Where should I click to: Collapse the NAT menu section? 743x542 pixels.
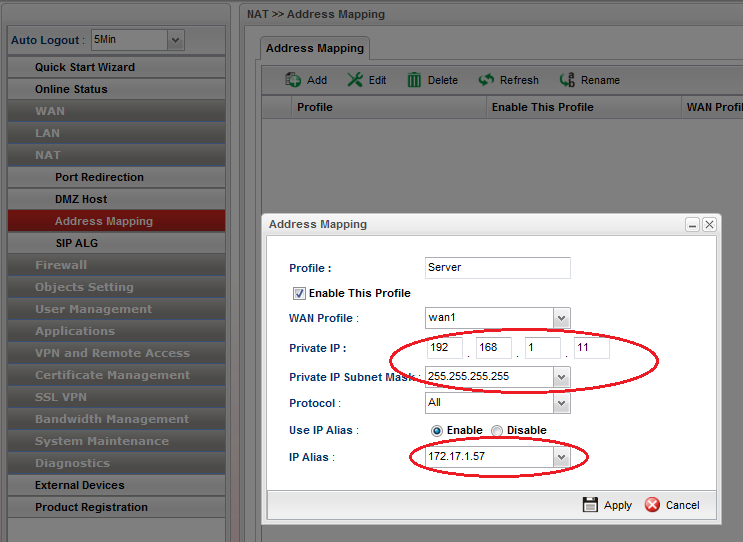117,155
